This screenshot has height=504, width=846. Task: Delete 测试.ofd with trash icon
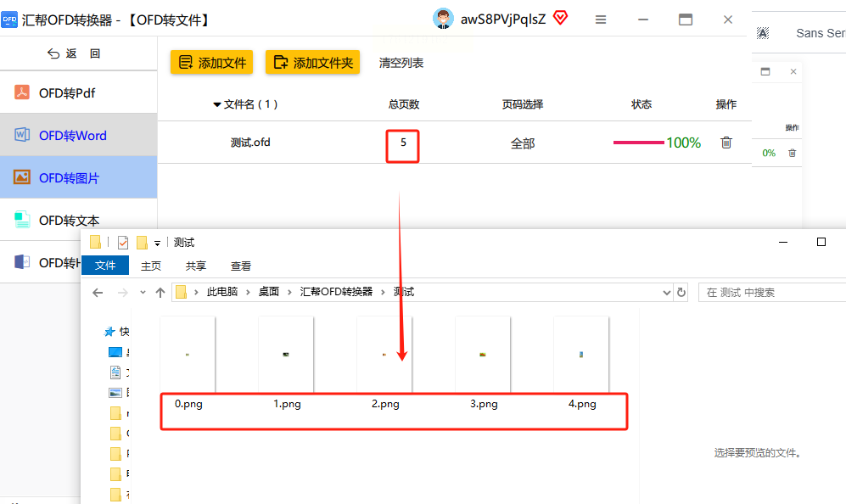(x=726, y=143)
